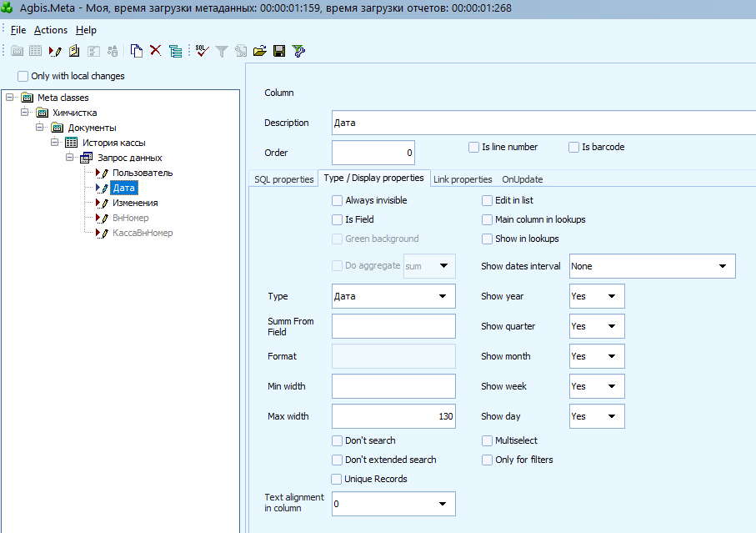Open Text alignment in column dropdown
Image resolution: width=756 pixels, height=533 pixels.
click(393, 504)
